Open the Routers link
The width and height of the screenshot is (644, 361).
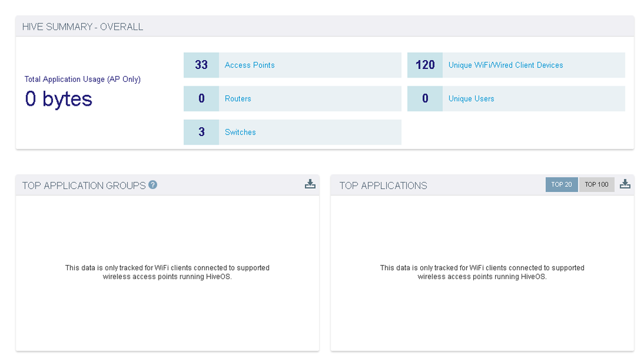click(238, 99)
